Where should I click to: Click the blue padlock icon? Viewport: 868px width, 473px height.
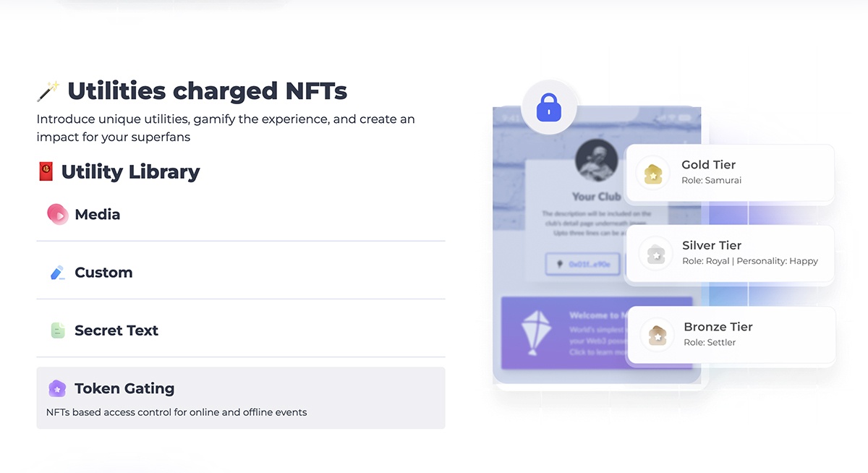pos(549,108)
